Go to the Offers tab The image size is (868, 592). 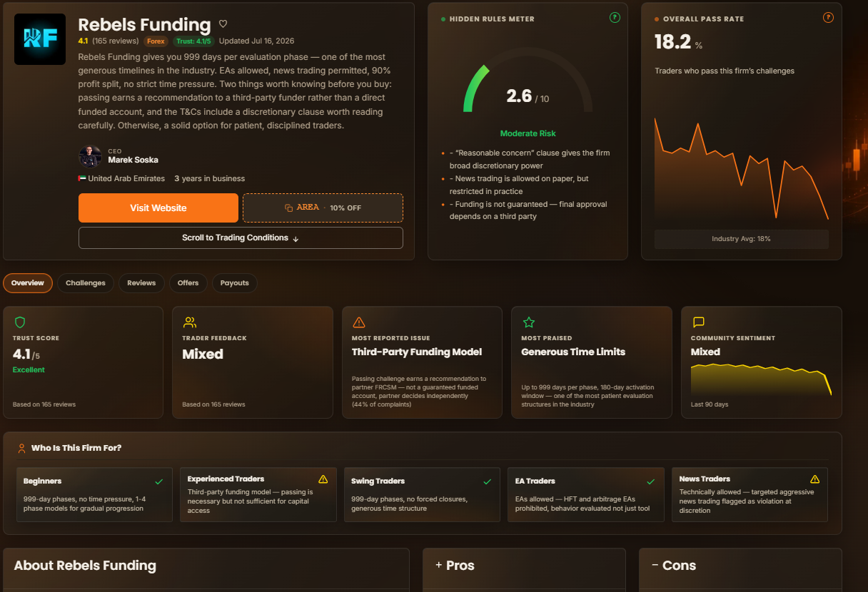click(x=188, y=283)
